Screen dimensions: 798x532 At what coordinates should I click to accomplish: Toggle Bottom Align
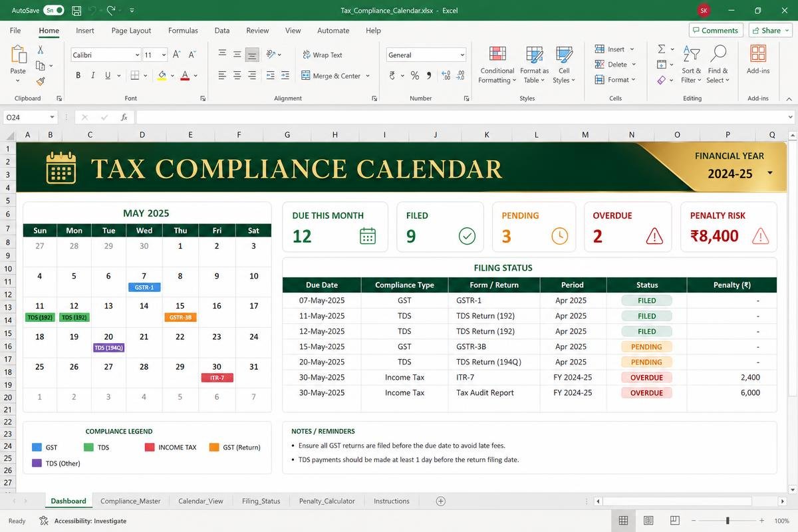point(252,55)
